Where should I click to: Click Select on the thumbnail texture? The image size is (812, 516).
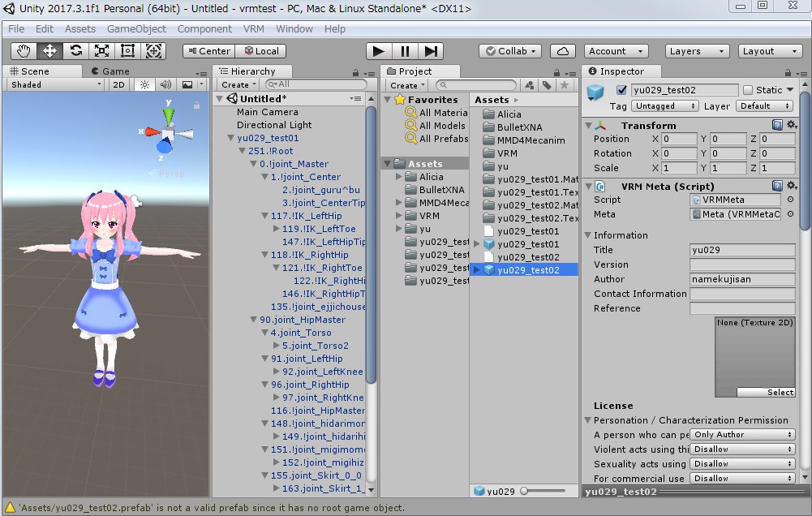tap(766, 392)
